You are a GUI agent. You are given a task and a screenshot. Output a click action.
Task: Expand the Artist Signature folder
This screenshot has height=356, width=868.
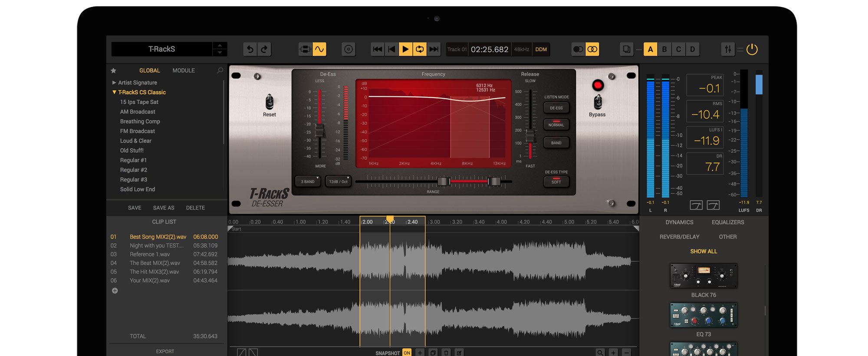coord(114,82)
